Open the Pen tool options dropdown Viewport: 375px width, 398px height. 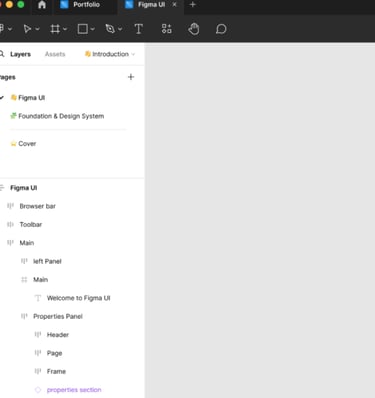point(120,29)
